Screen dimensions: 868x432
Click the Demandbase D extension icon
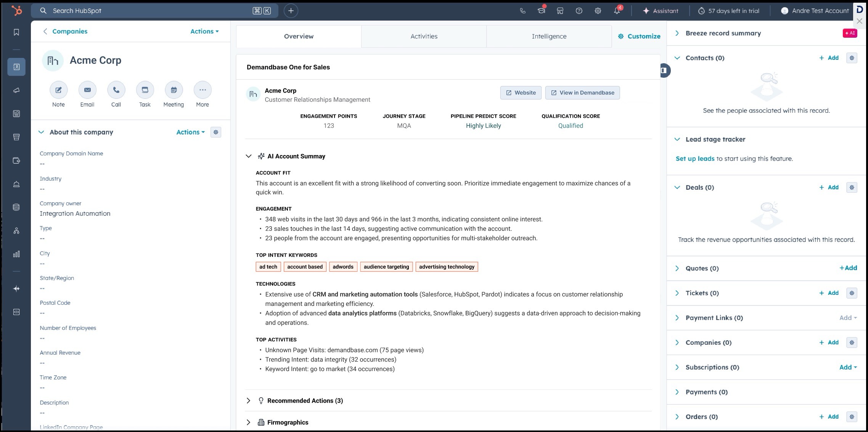pyautogui.click(x=860, y=10)
